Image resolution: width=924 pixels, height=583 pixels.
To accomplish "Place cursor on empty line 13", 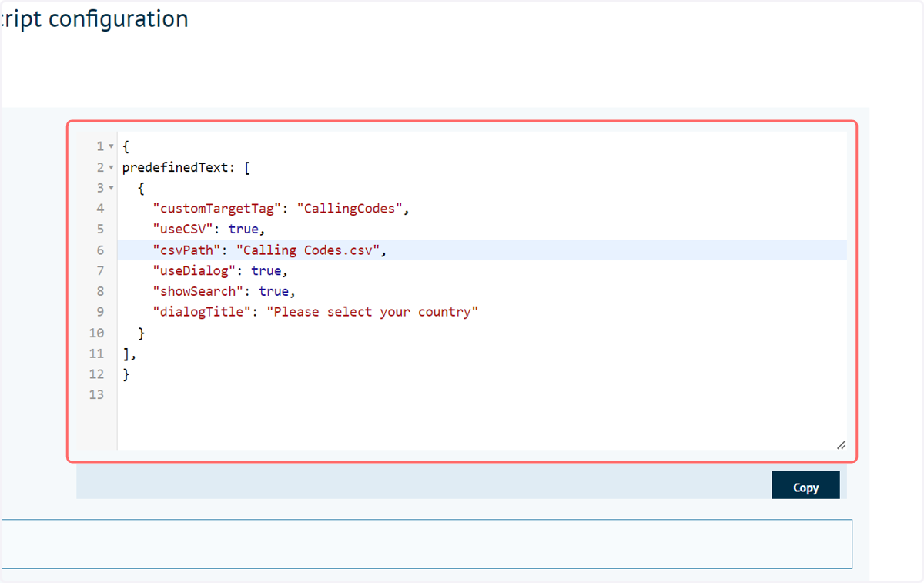I will (x=482, y=395).
